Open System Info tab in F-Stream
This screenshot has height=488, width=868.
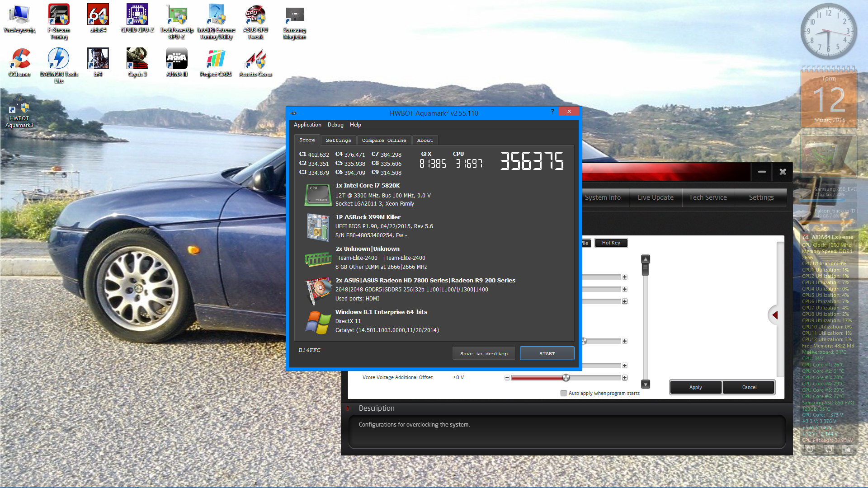(603, 197)
